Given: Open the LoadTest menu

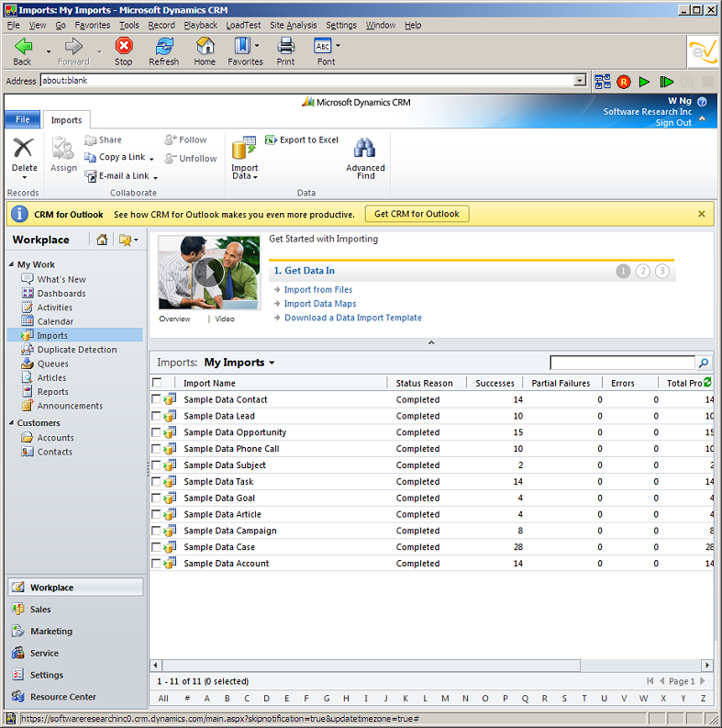Looking at the screenshot, I should coord(244,25).
